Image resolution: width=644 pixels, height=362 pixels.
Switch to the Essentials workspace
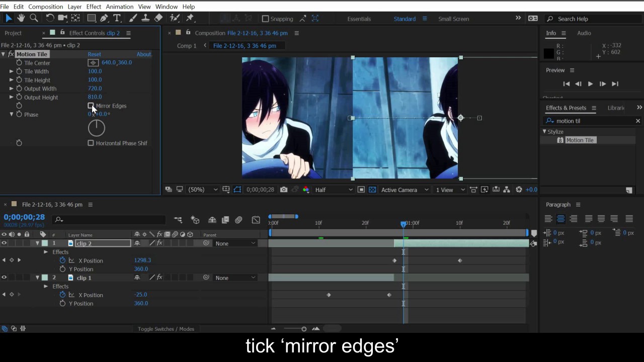[359, 19]
